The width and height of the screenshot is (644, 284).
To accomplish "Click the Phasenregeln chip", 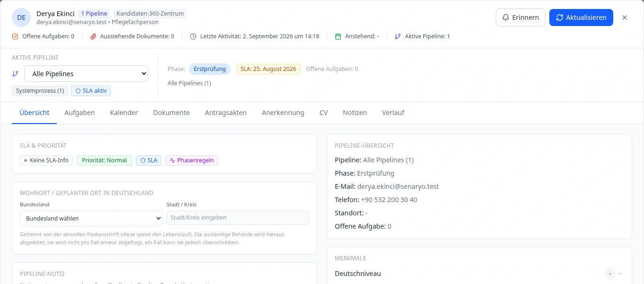I will tap(192, 160).
